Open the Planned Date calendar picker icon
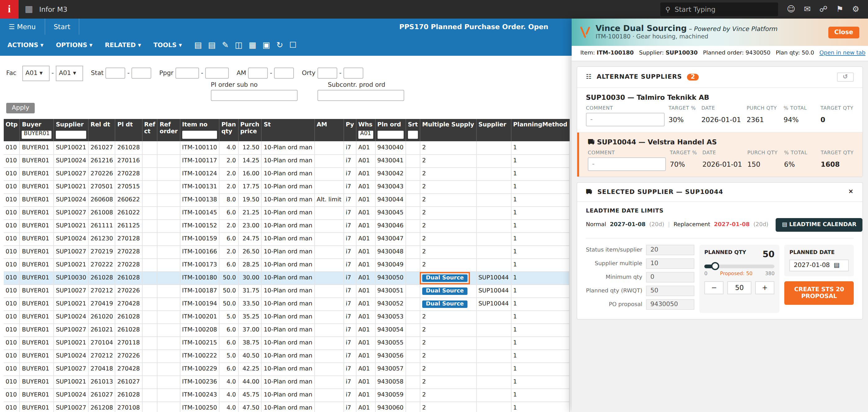 pyautogui.click(x=836, y=265)
